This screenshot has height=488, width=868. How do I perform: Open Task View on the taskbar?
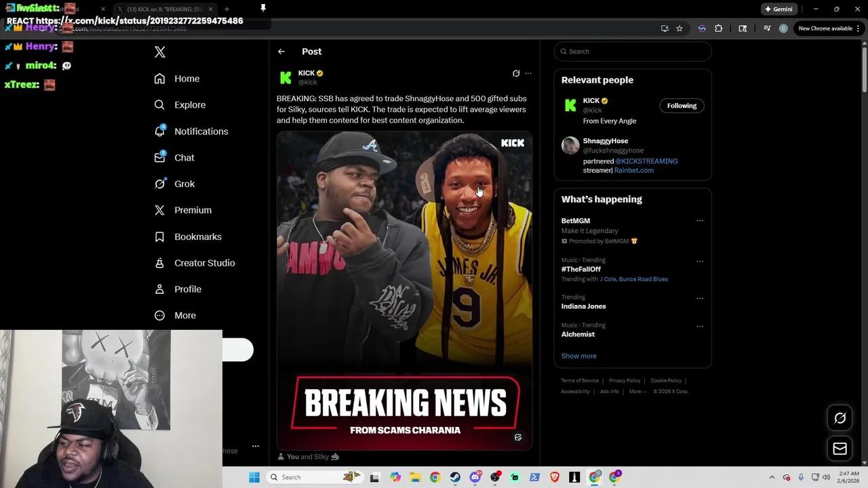tap(374, 477)
